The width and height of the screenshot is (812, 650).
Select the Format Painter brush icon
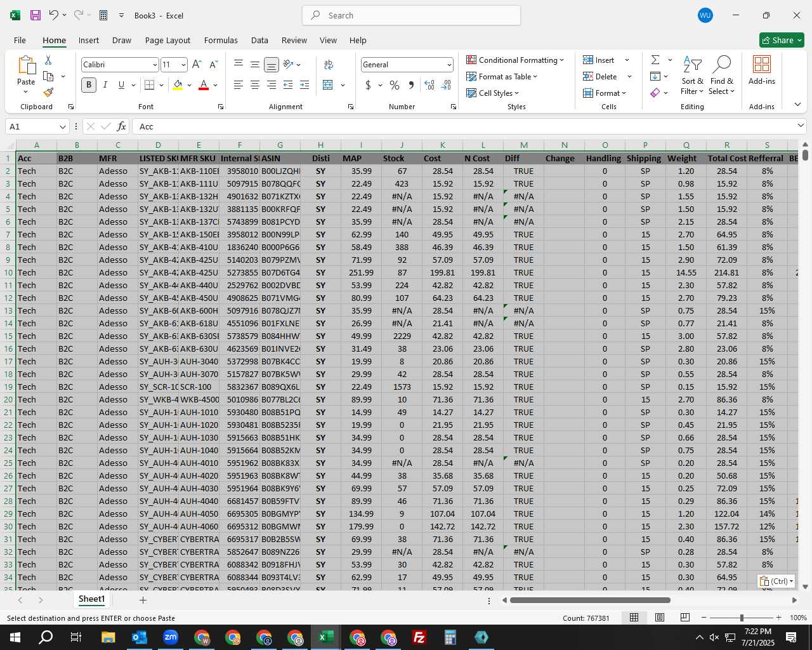pyautogui.click(x=48, y=92)
